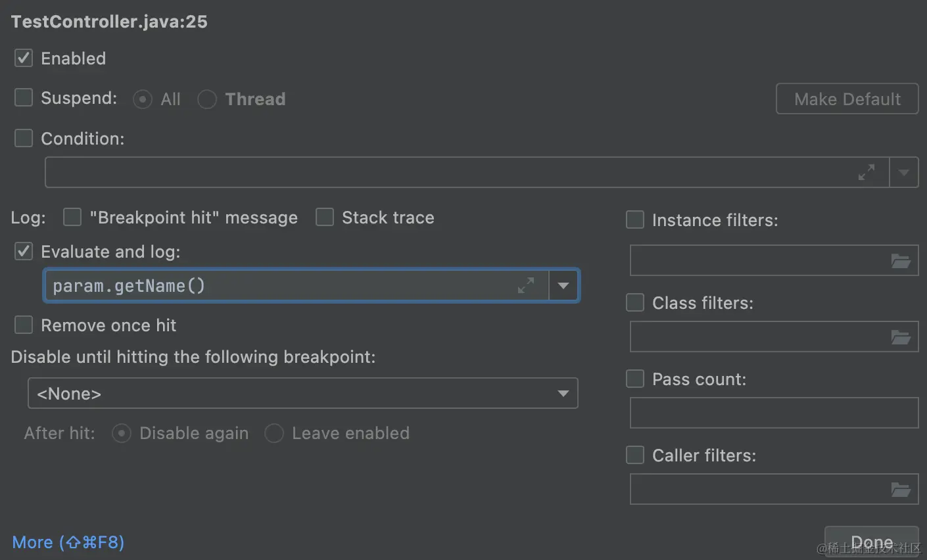Open folder browser for Instance filters
Viewport: 927px width, 560px height.
tap(901, 261)
